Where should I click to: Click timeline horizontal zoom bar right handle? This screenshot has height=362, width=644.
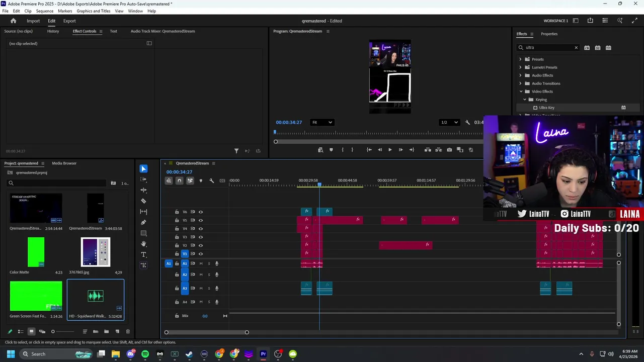pyautogui.click(x=247, y=332)
